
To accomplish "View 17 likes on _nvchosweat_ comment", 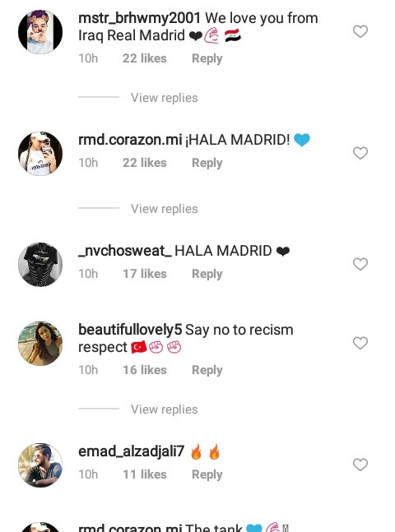I will pyautogui.click(x=145, y=274).
